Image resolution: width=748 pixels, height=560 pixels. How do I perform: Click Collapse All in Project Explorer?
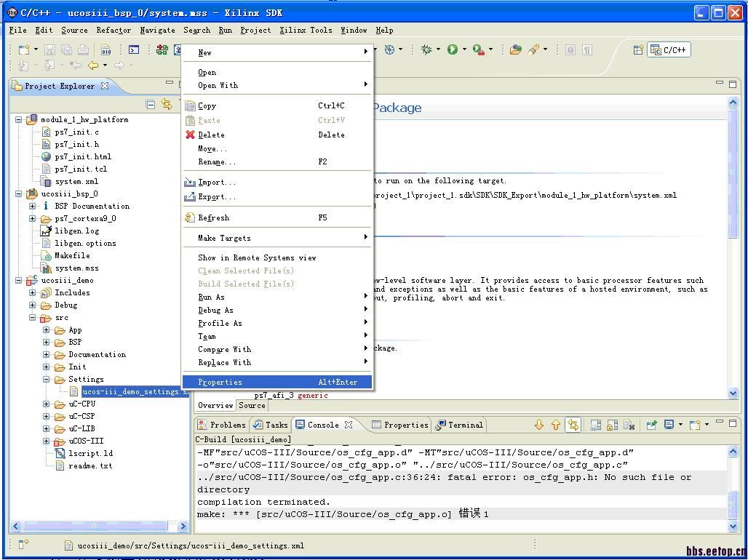(151, 105)
